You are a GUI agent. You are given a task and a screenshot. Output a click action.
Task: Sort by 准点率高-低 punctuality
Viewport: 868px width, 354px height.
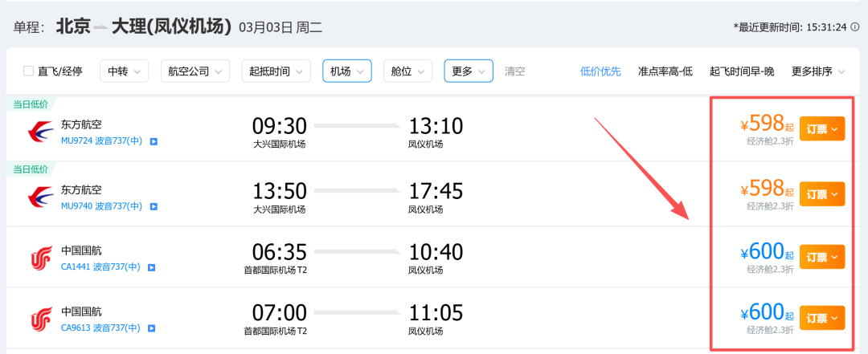tap(665, 71)
